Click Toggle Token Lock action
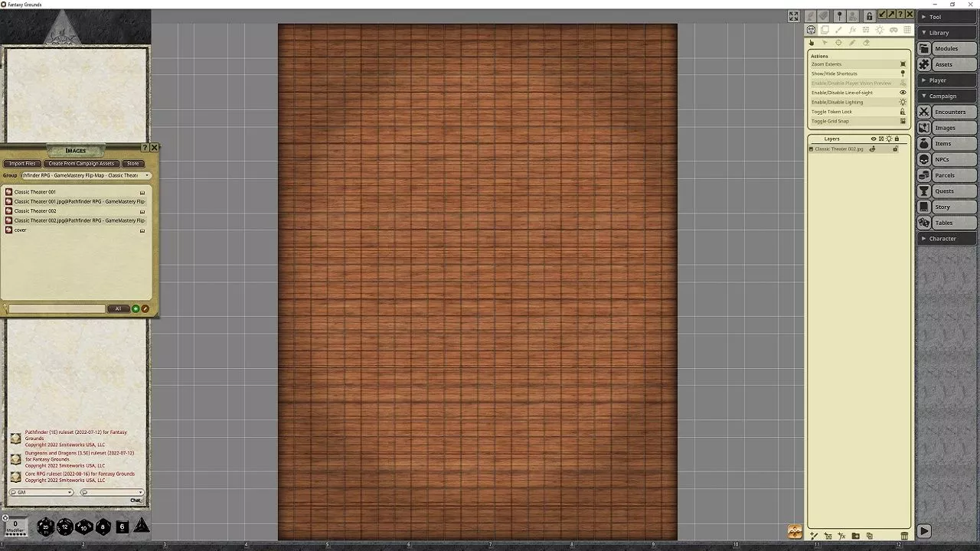980x551 pixels. (858, 112)
